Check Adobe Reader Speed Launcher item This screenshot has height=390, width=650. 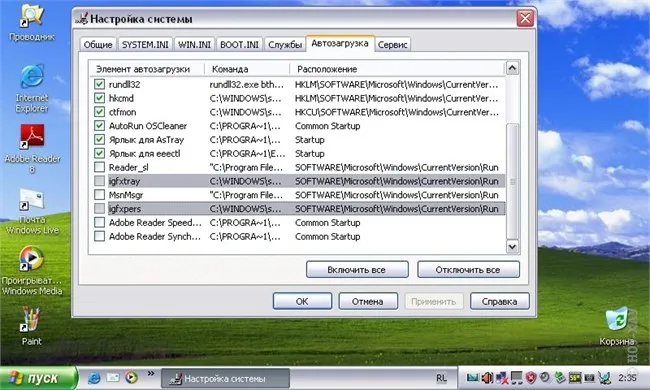[x=99, y=222]
